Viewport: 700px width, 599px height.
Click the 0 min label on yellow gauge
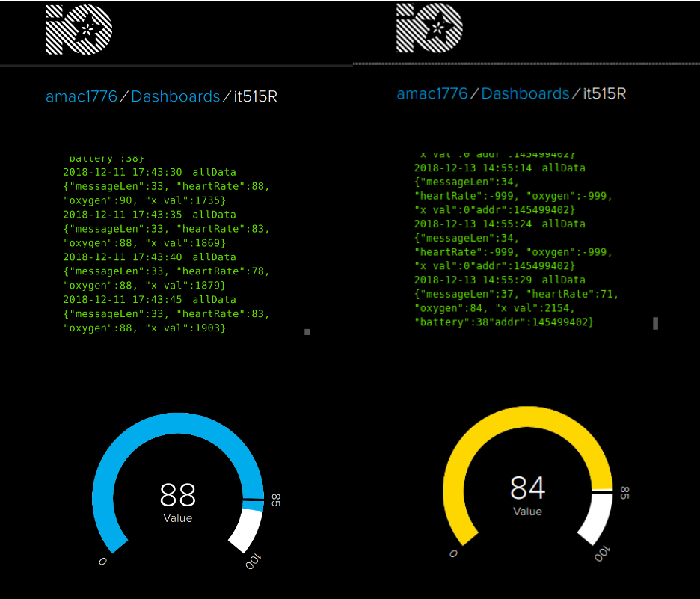pos(453,553)
